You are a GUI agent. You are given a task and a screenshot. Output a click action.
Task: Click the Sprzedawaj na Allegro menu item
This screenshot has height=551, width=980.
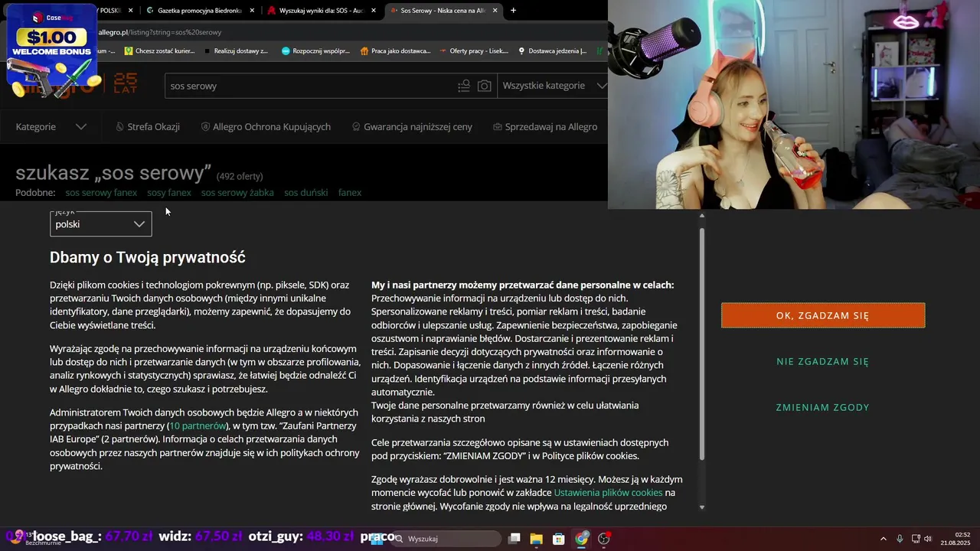[x=545, y=127]
